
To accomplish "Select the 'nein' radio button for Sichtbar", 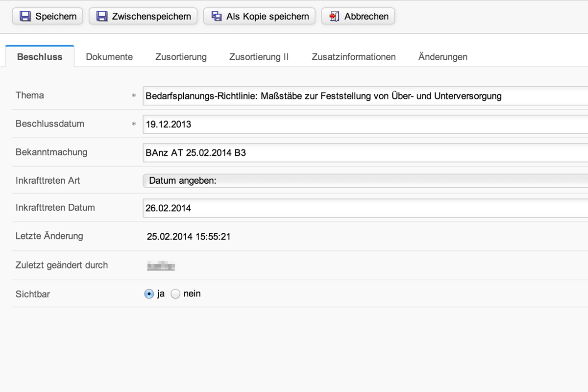I will pos(175,294).
